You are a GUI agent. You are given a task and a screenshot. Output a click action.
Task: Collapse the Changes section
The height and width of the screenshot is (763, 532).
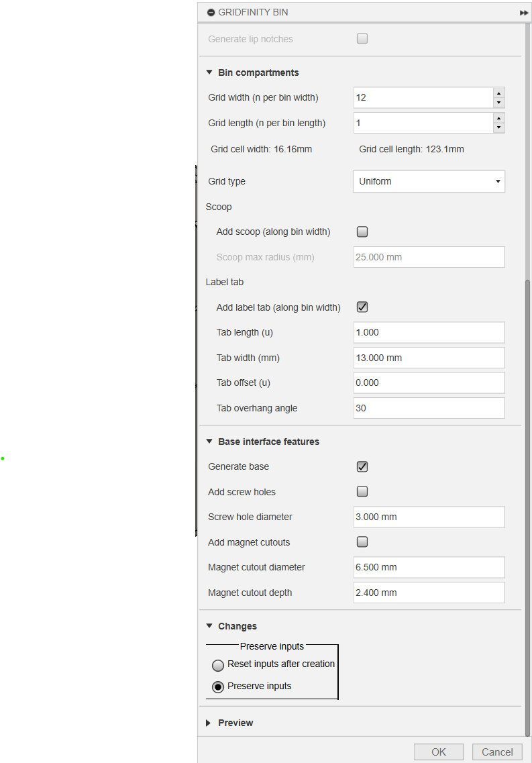click(209, 626)
